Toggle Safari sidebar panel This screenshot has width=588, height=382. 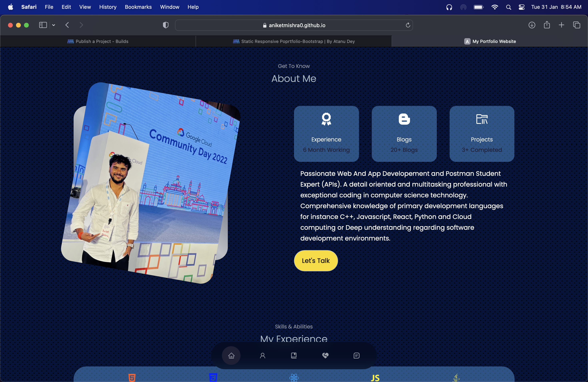pyautogui.click(x=43, y=25)
